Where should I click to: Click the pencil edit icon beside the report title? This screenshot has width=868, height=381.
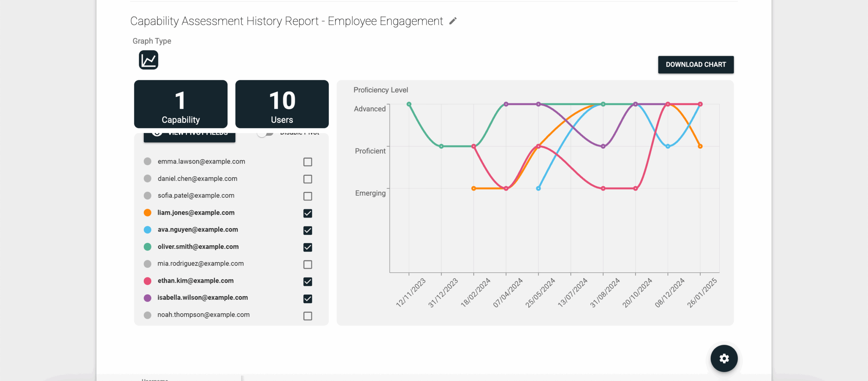coord(453,21)
